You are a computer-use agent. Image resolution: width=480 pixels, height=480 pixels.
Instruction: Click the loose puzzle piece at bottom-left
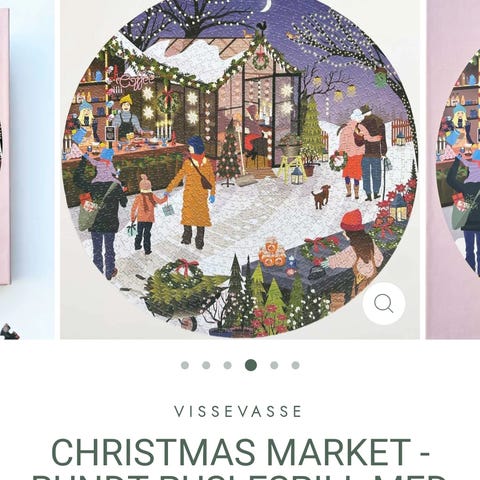[9, 332]
